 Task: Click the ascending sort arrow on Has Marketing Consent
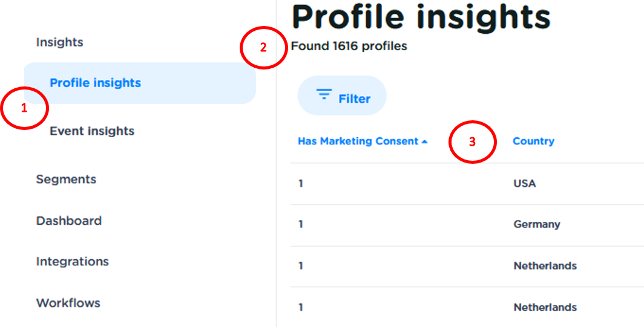point(425,141)
